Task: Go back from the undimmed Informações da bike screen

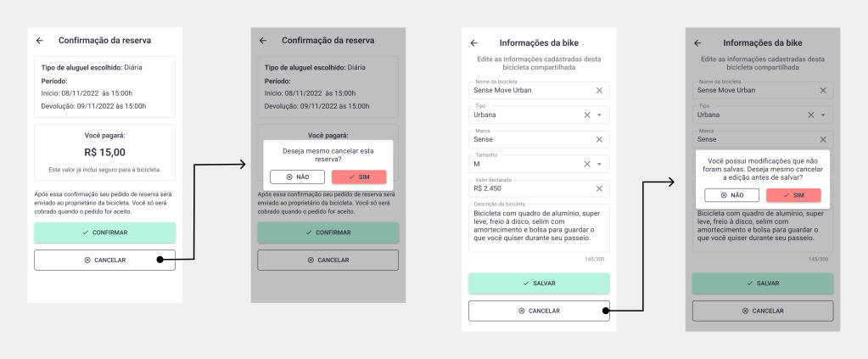Action: (x=473, y=42)
